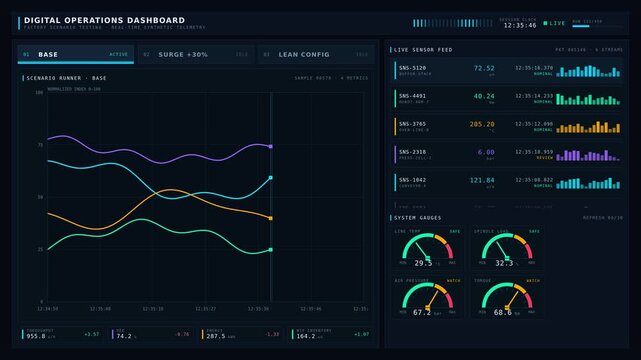
Task: Open the LEAN CONFIG scenario tab
Action: click(316, 54)
